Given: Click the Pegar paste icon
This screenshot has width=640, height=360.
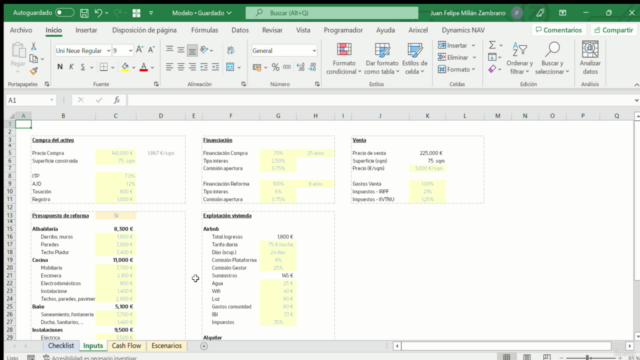Looking at the screenshot, I should [18, 50].
